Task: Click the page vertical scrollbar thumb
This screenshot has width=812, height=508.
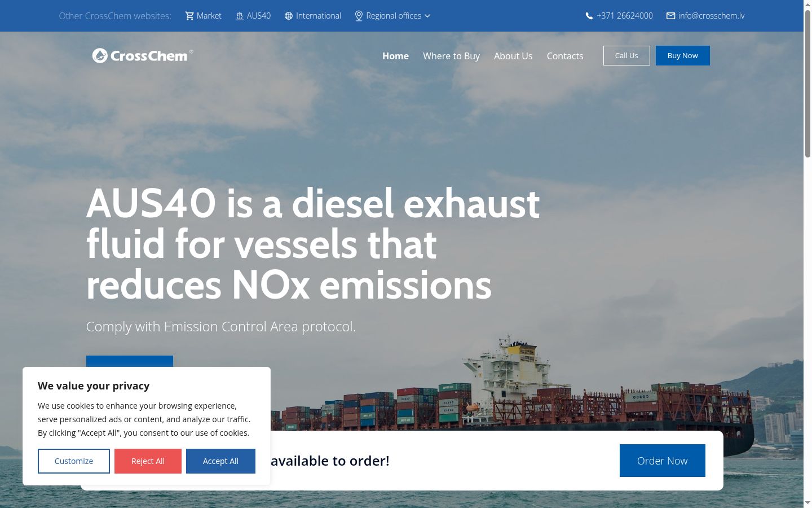Action: [807, 84]
